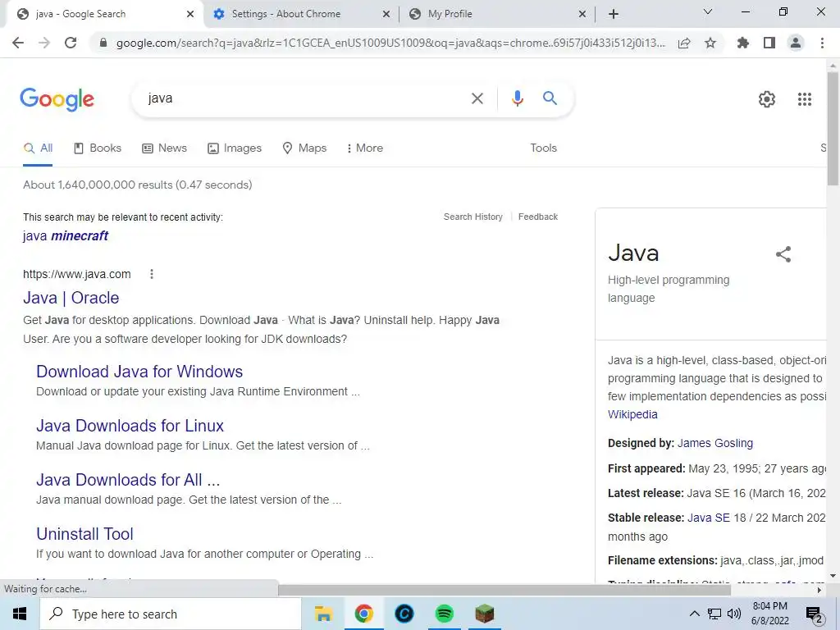The image size is (840, 630).
Task: Open the tab search dropdown
Action: click(707, 11)
